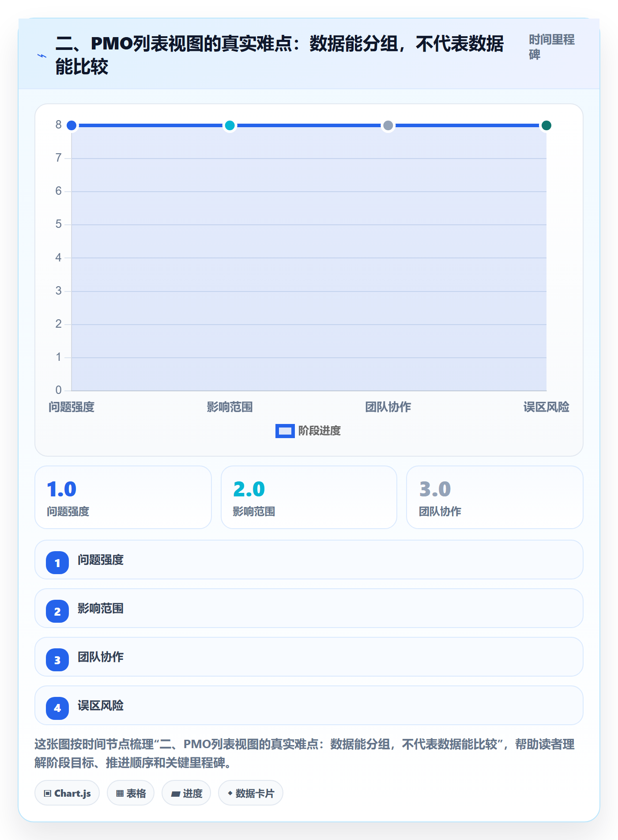This screenshot has height=840, width=618.
Task: Click the blue data point for 问题强度
Action: click(72, 125)
